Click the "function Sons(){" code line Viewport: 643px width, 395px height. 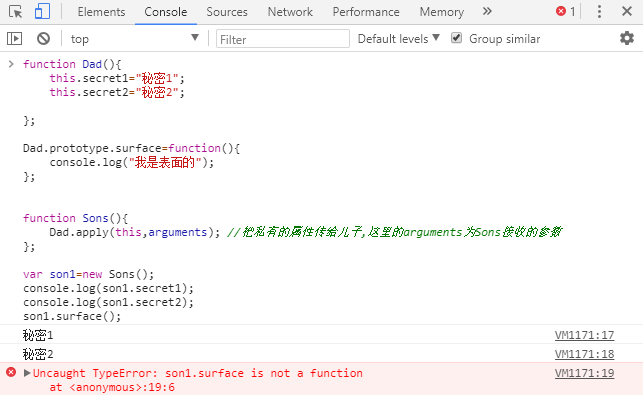click(75, 218)
